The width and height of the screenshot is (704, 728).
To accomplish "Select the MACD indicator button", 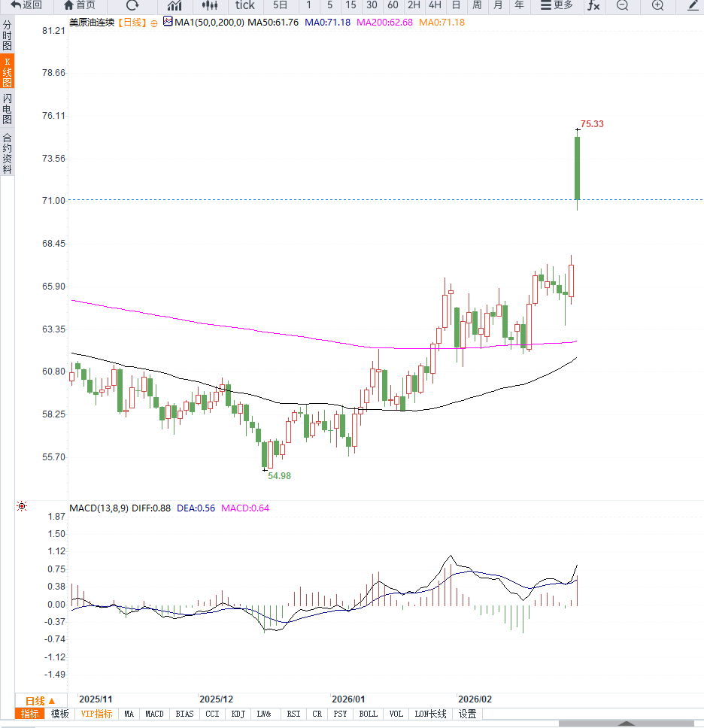I will 154,714.
